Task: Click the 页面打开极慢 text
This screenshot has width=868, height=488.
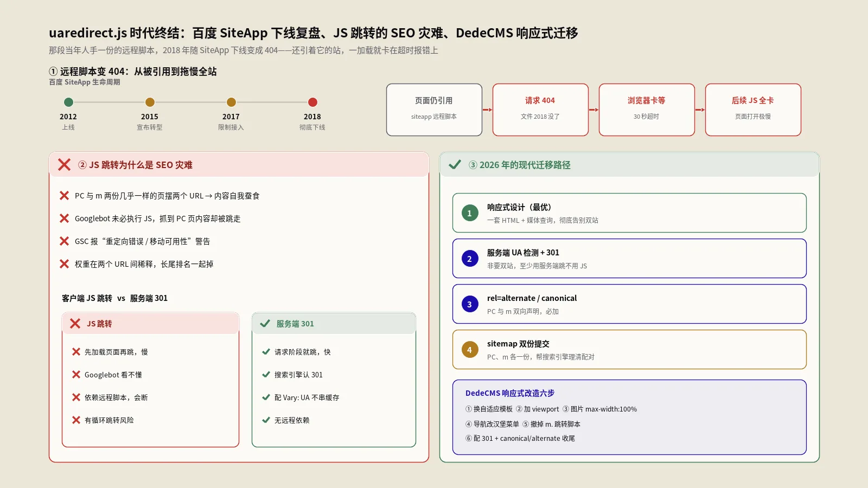Action: coord(753,117)
